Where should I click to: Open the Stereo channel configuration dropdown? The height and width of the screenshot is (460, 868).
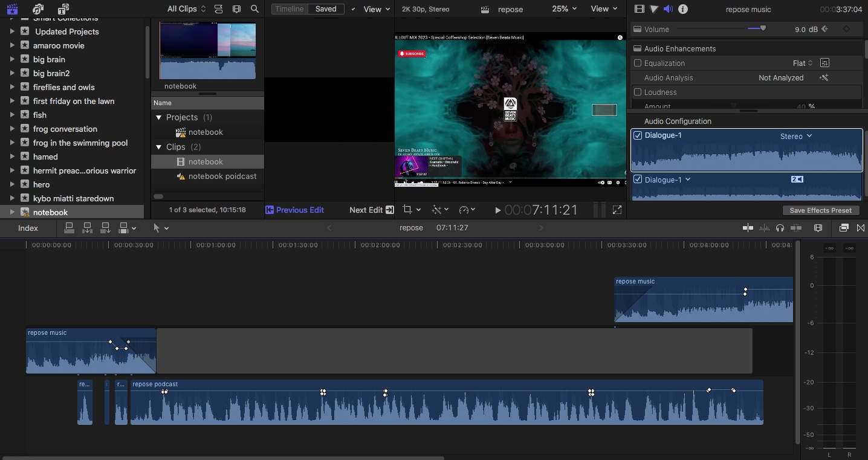[x=796, y=136]
